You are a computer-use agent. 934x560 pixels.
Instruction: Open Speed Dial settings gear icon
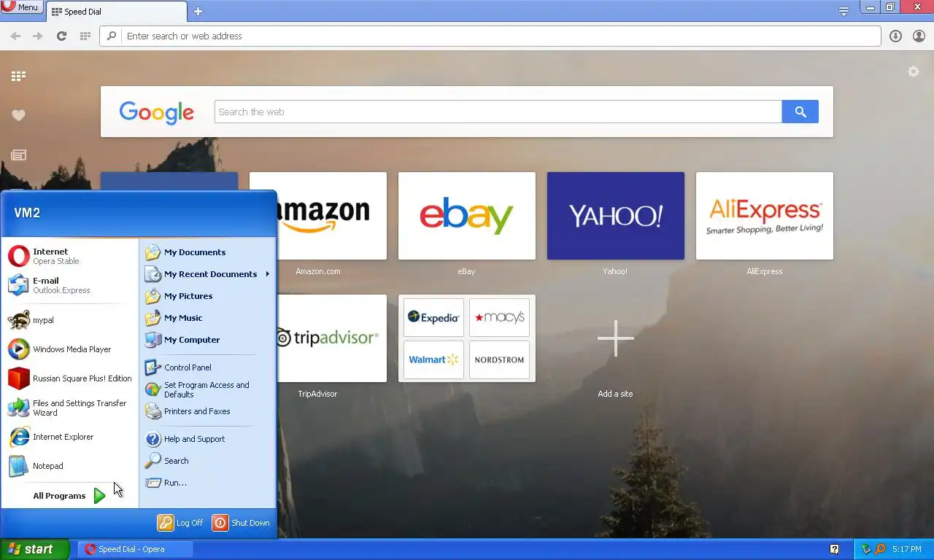(913, 71)
